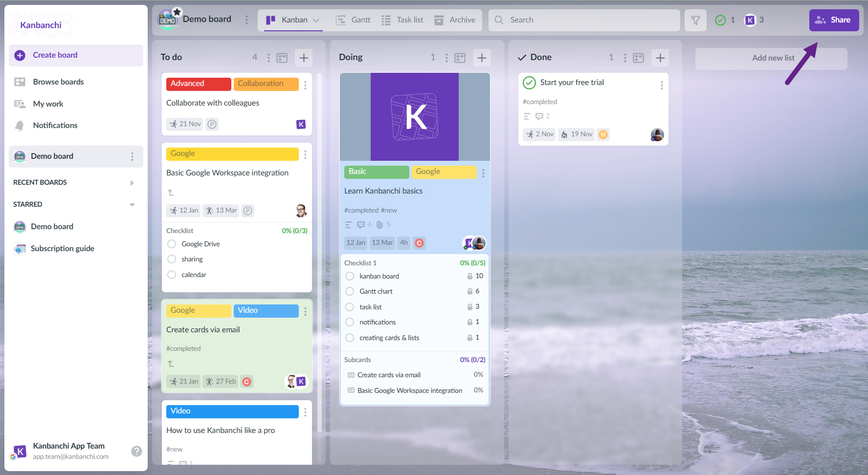The image size is (868, 475).
Task: Expand RECENT BOARDS section
Action: click(132, 183)
